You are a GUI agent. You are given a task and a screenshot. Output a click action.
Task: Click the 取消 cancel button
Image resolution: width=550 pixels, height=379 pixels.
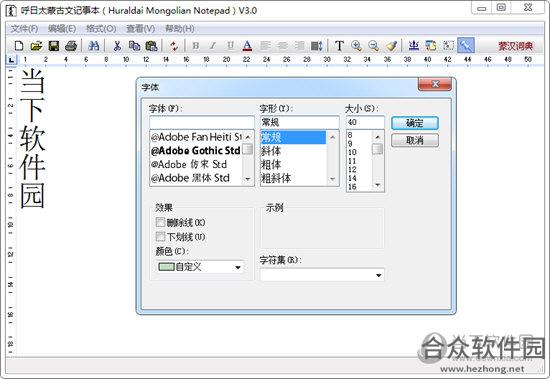point(415,140)
